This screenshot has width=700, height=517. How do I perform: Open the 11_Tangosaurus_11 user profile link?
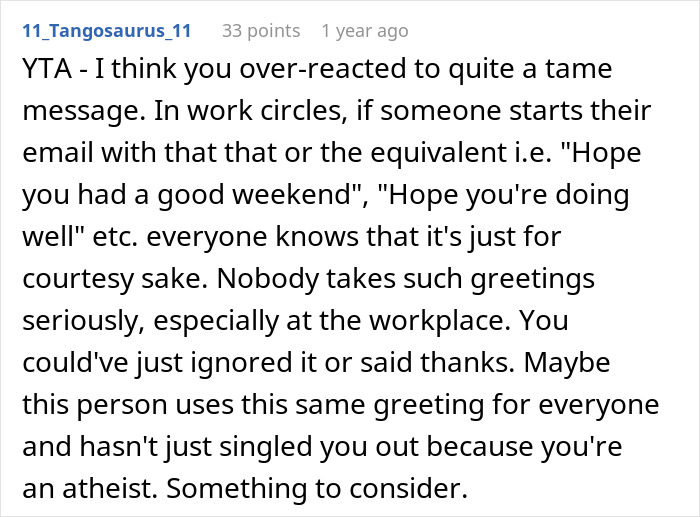pos(106,31)
